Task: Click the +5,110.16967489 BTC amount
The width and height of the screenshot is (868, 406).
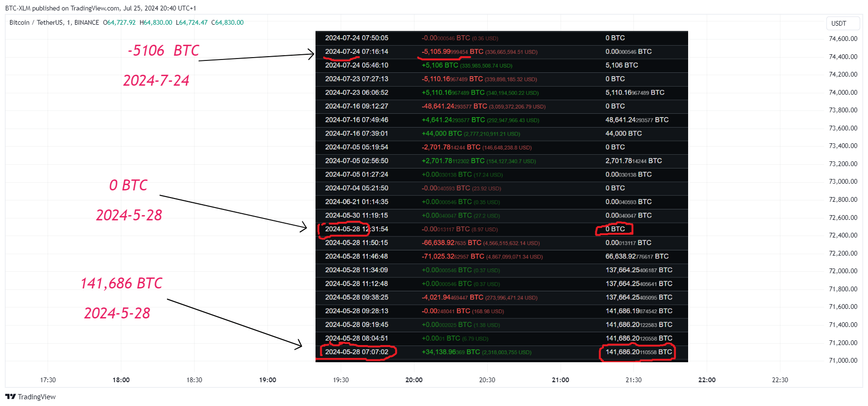Action: click(x=453, y=92)
